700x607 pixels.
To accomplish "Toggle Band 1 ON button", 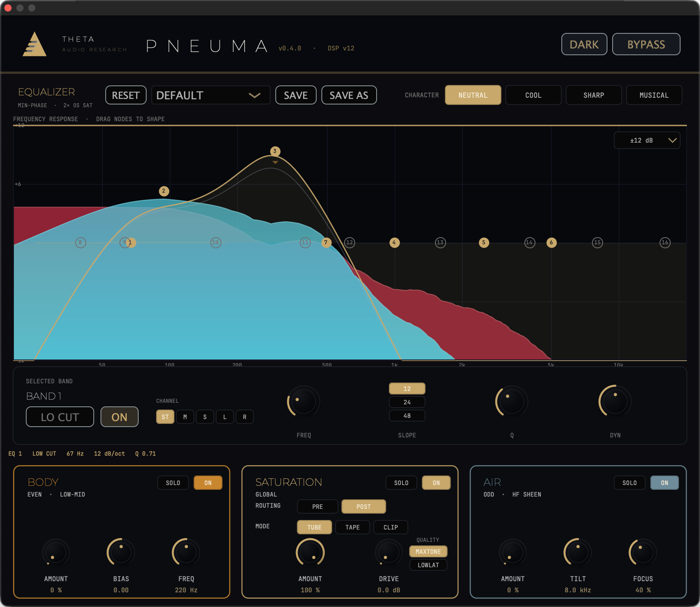I will tap(120, 417).
